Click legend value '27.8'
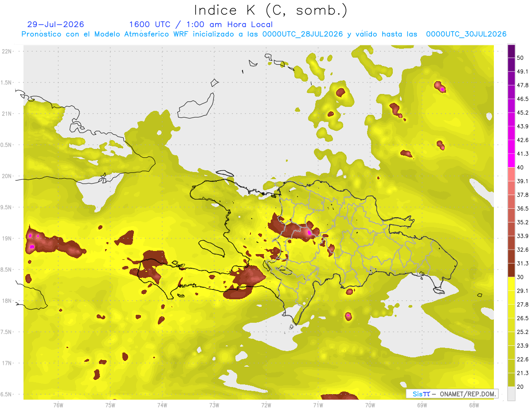 [x=523, y=305]
